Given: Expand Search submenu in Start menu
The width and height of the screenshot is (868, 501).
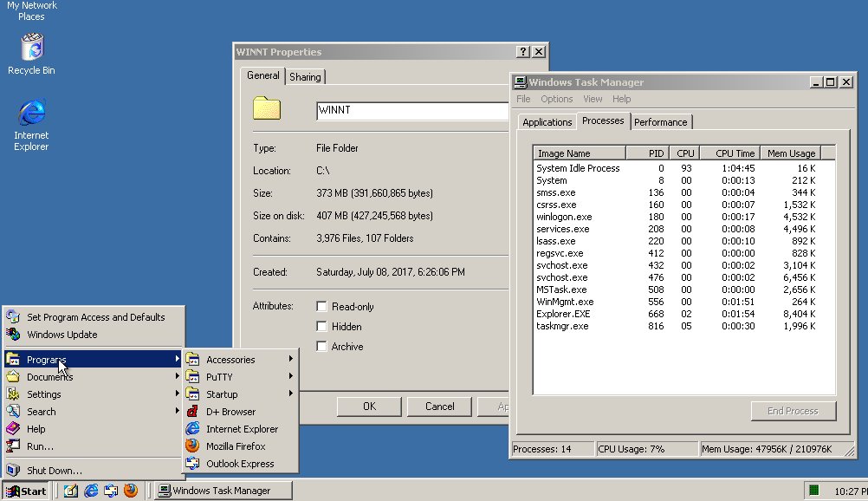Looking at the screenshot, I should pyautogui.click(x=93, y=412).
